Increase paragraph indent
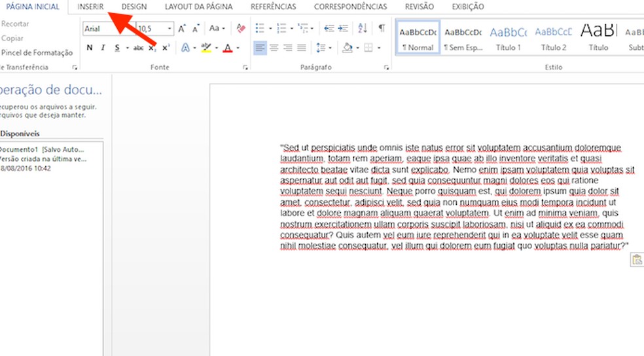This screenshot has width=644, height=356. (343, 29)
